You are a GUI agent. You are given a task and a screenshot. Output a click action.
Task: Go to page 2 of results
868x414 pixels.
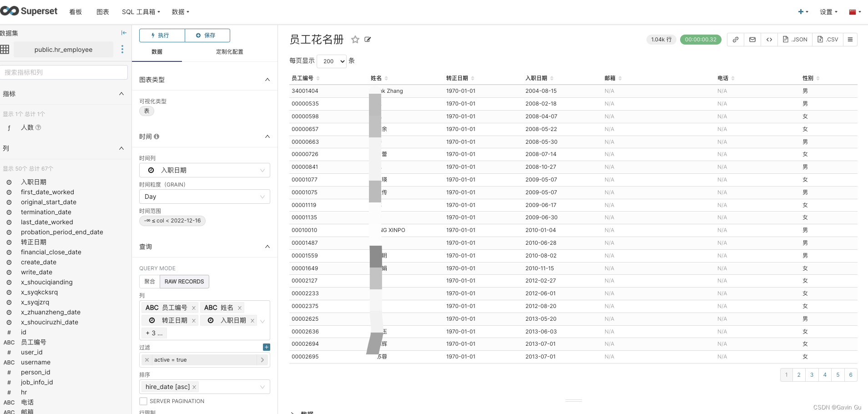(x=799, y=375)
